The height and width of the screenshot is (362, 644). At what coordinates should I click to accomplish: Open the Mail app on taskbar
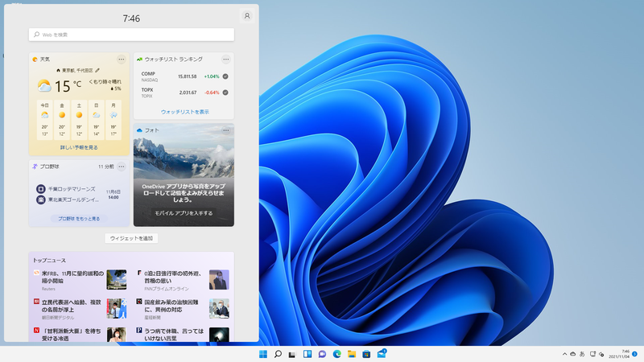382,354
